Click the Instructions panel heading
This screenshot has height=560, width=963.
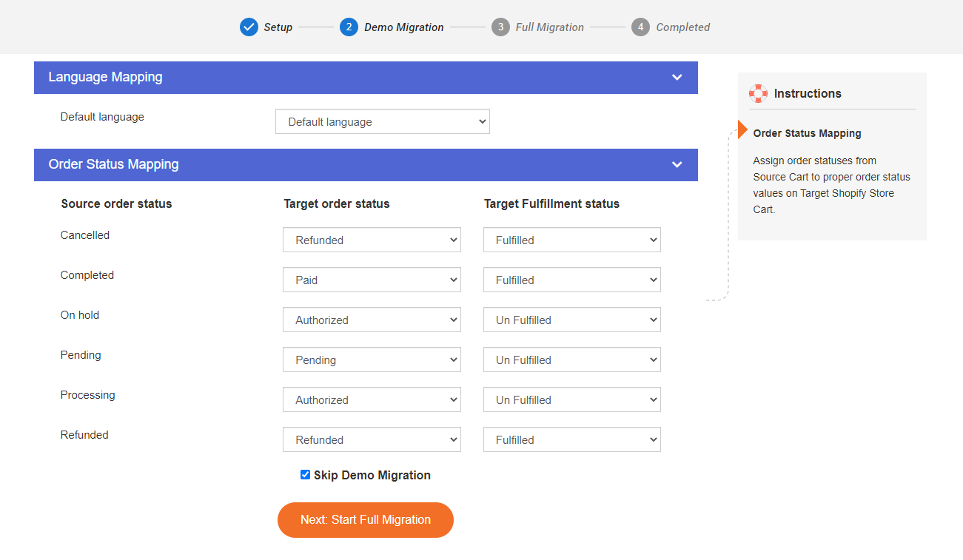click(808, 93)
